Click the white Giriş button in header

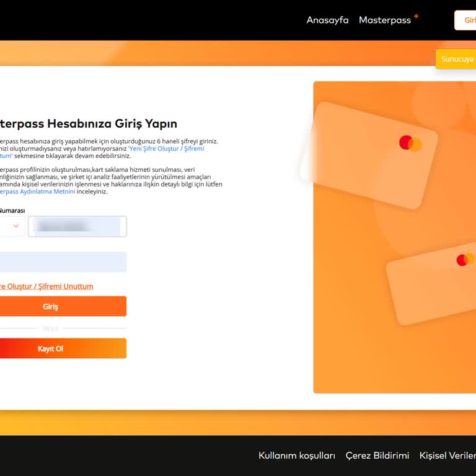click(x=465, y=20)
